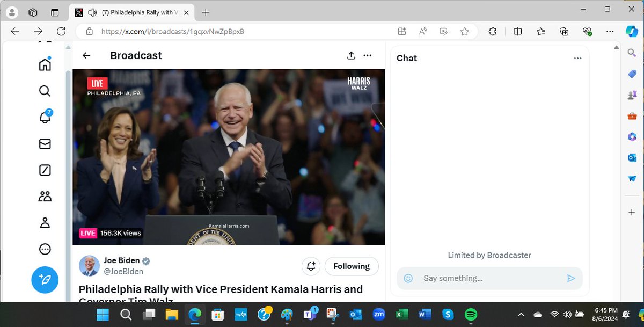Viewport: 644px width, 327px height.
Task: Go back from the Broadcast page
Action: click(x=86, y=55)
